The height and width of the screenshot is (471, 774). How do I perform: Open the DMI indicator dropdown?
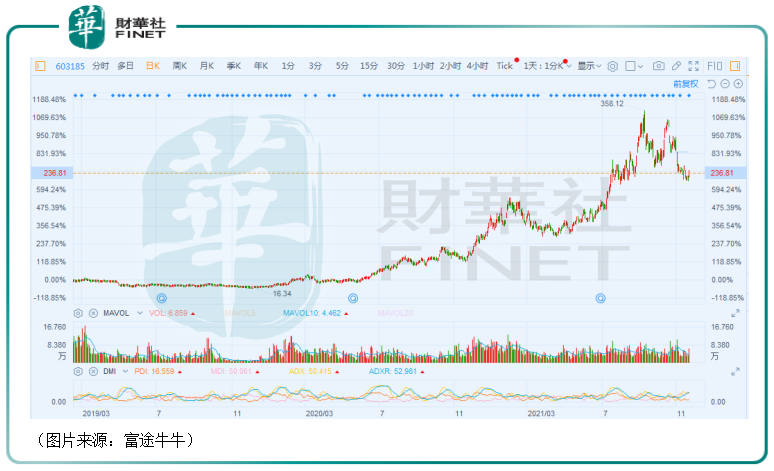125,371
